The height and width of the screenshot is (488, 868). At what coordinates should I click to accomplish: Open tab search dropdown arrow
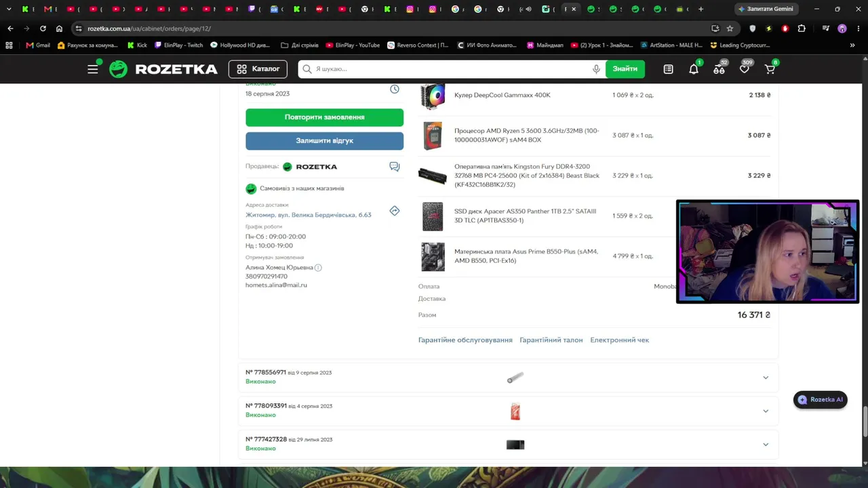pyautogui.click(x=9, y=9)
